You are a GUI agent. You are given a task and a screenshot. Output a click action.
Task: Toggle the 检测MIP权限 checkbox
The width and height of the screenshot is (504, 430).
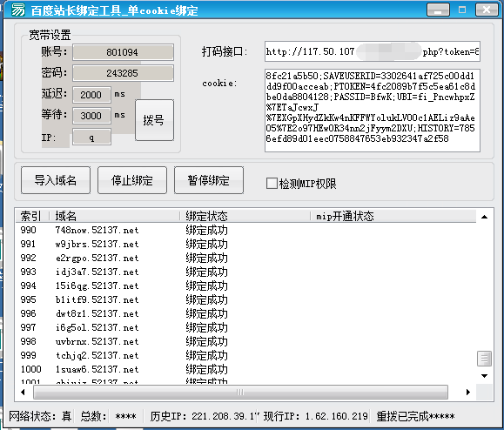click(272, 184)
